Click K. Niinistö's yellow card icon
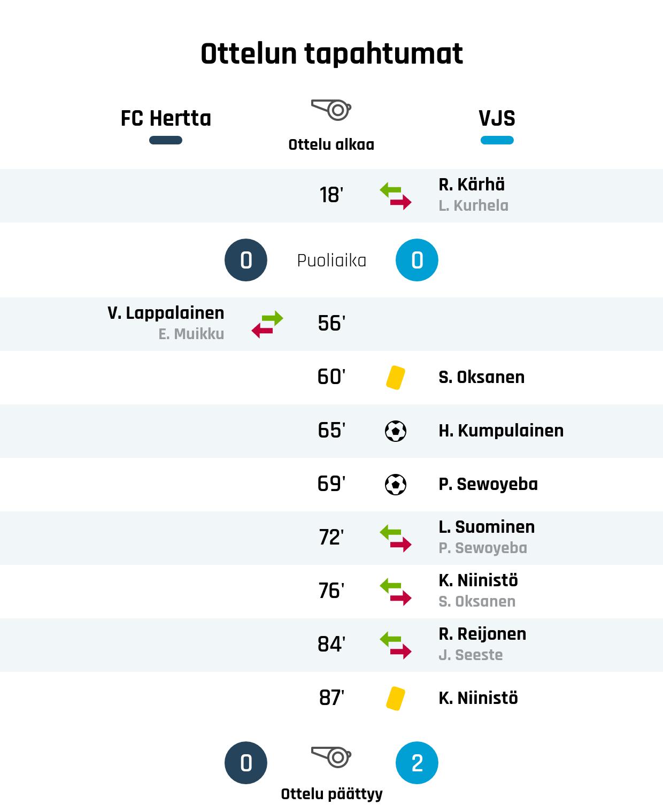 coord(395,698)
